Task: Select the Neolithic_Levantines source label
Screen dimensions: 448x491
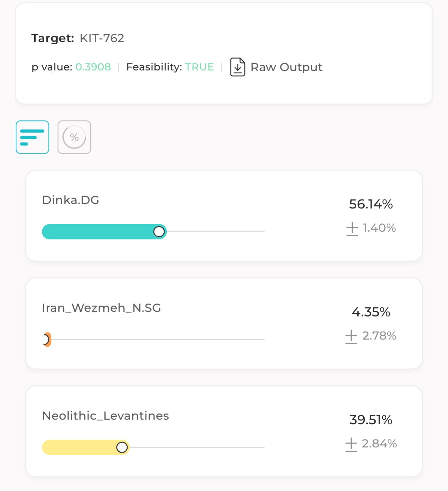Action: click(x=105, y=416)
